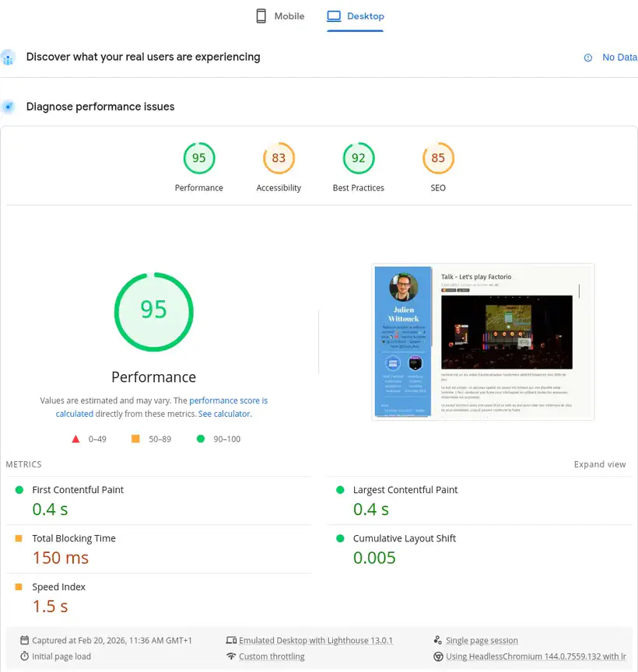638x672 pixels.
Task: Click the device icon beside Emulated Desktop with Lighthouse
Action: point(232,640)
